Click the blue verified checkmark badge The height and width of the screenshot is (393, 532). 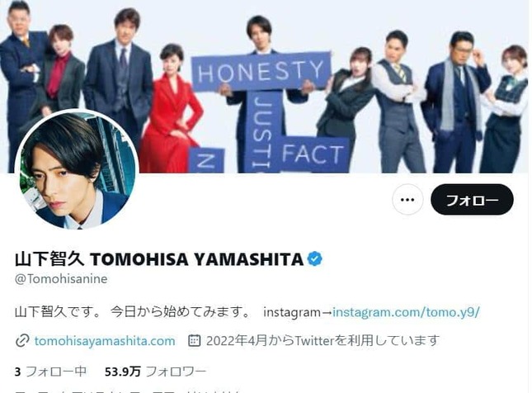tap(315, 258)
